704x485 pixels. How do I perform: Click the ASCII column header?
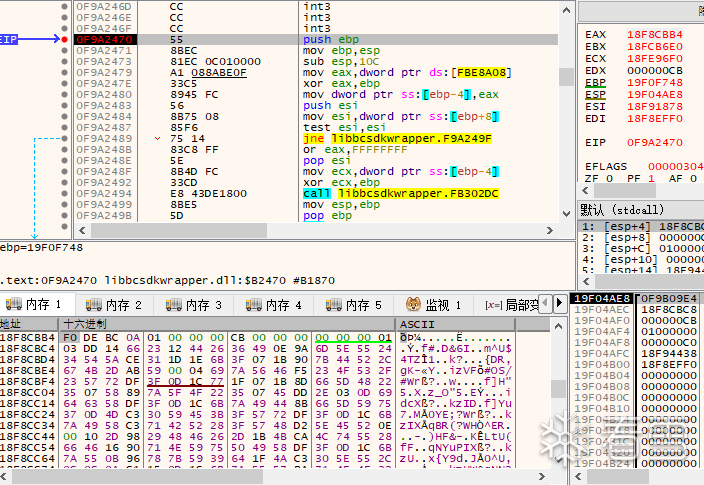[455, 324]
